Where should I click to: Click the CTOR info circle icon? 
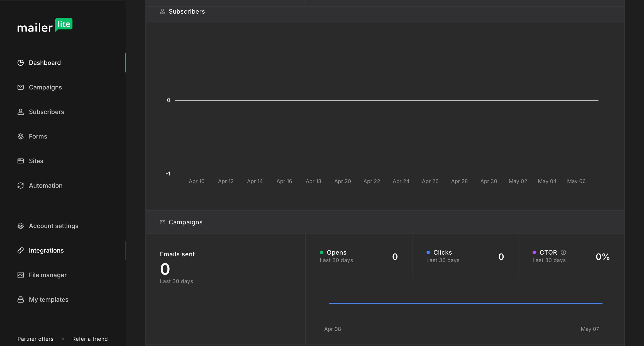[563, 252]
